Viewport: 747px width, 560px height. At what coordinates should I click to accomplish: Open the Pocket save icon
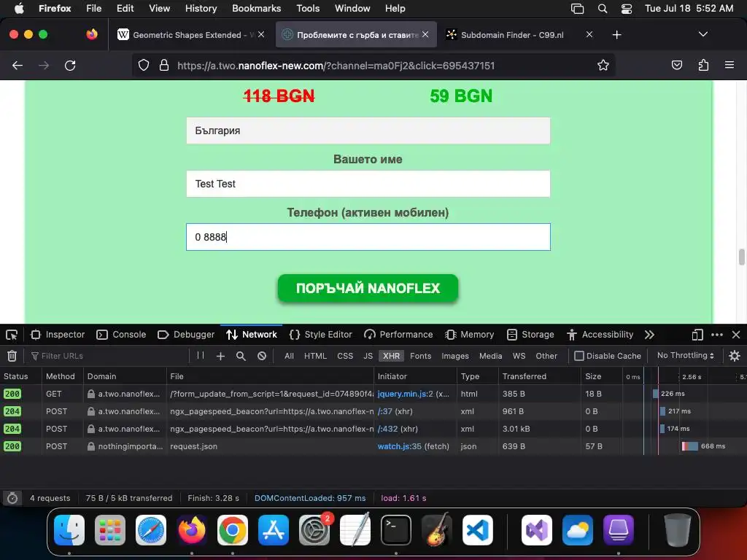click(x=676, y=65)
